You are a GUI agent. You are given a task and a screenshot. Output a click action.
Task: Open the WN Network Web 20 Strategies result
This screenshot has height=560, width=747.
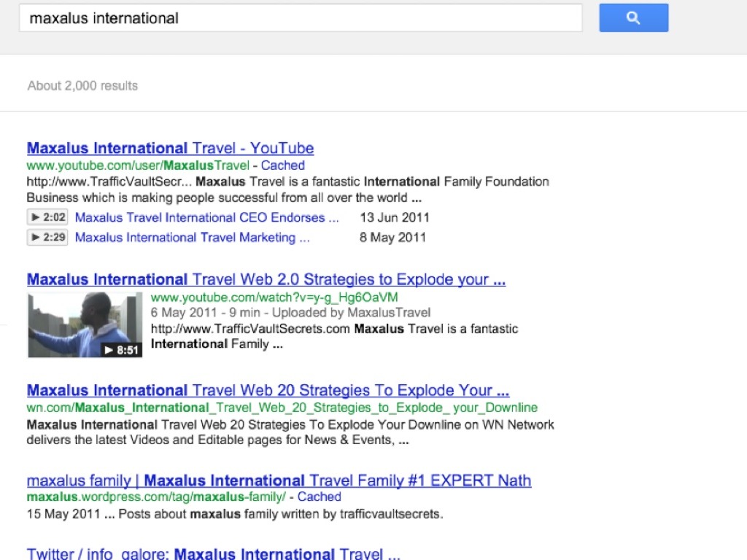coord(268,390)
